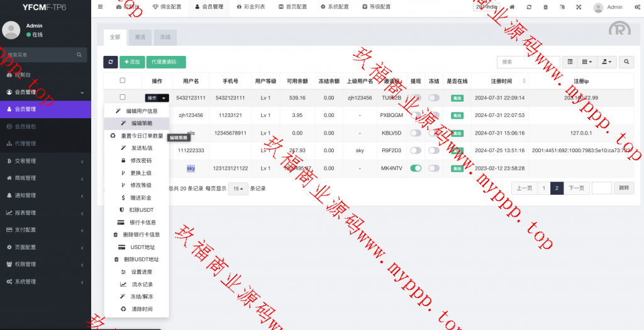Toggle the 冻结 switch for user 5432123111
Viewport: 644px width, 330px height.
coord(434,98)
